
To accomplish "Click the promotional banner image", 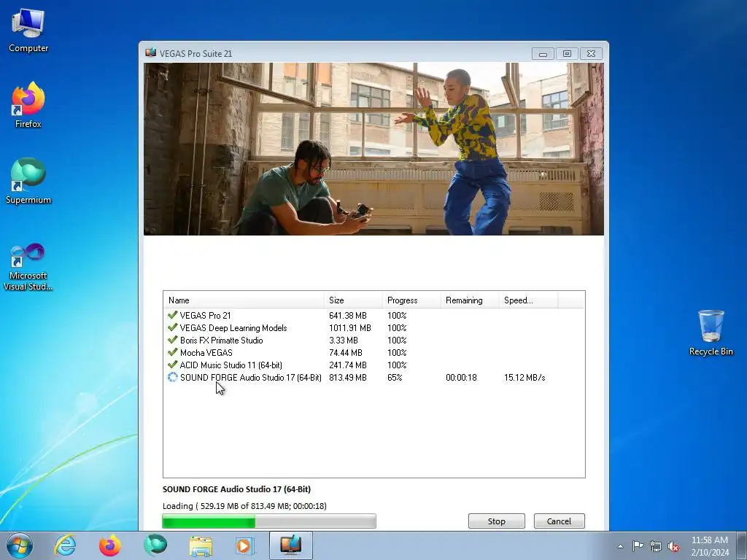I will pyautogui.click(x=374, y=149).
